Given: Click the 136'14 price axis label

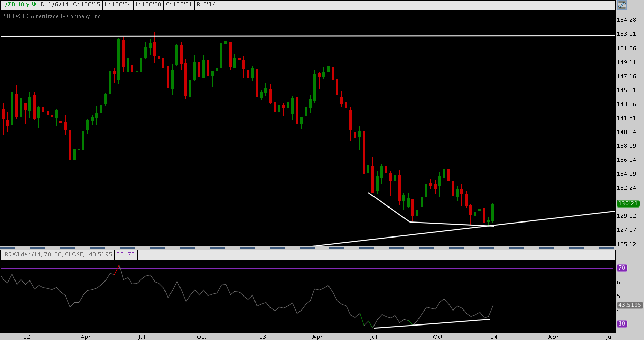Looking at the screenshot, I should 626,160.
